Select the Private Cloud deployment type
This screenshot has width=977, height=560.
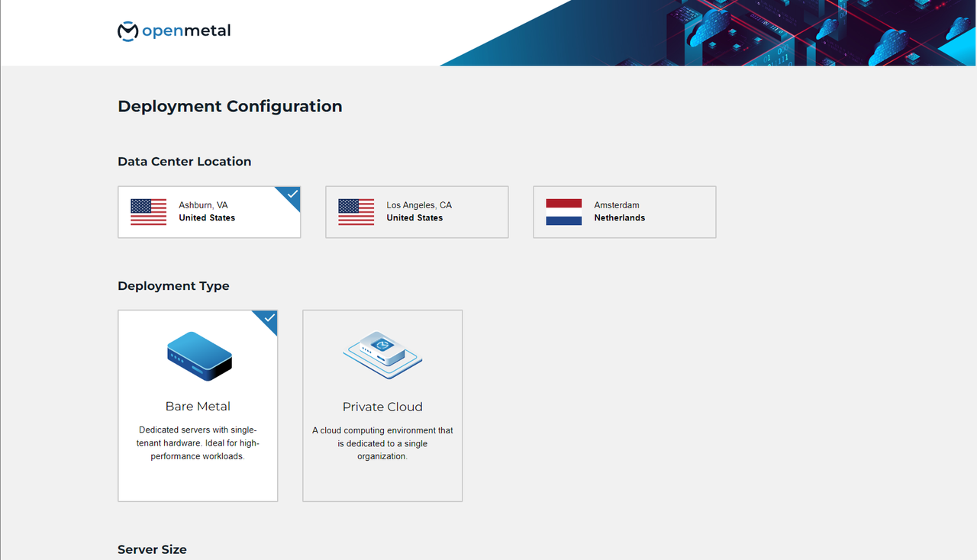382,405
